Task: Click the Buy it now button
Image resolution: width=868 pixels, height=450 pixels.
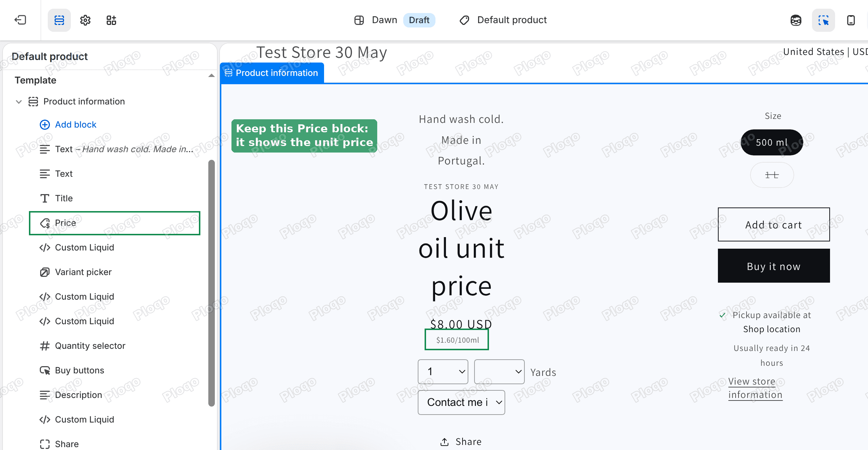Action: coord(774,266)
